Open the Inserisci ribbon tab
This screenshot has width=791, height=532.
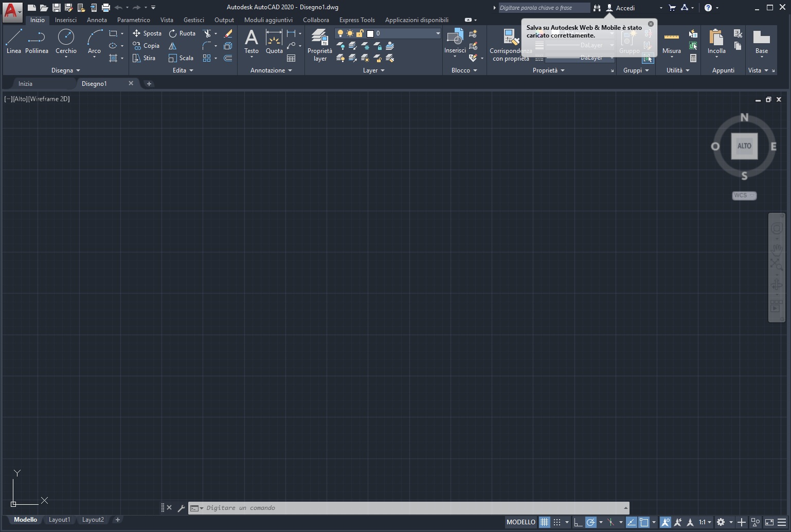tap(66, 20)
